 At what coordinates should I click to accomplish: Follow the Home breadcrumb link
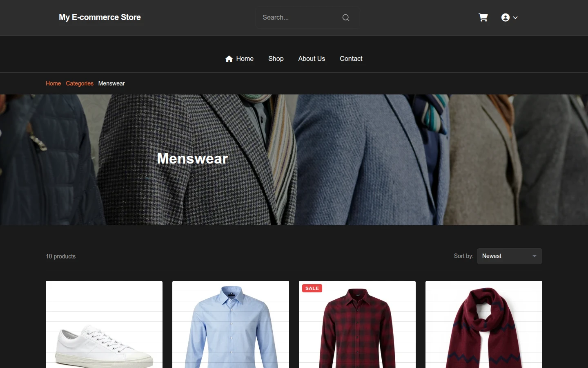tap(53, 83)
